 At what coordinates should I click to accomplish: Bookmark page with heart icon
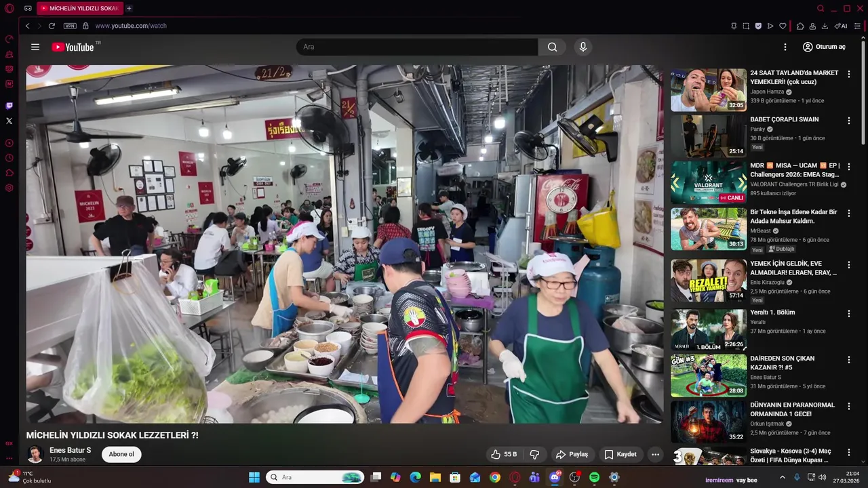tap(783, 26)
